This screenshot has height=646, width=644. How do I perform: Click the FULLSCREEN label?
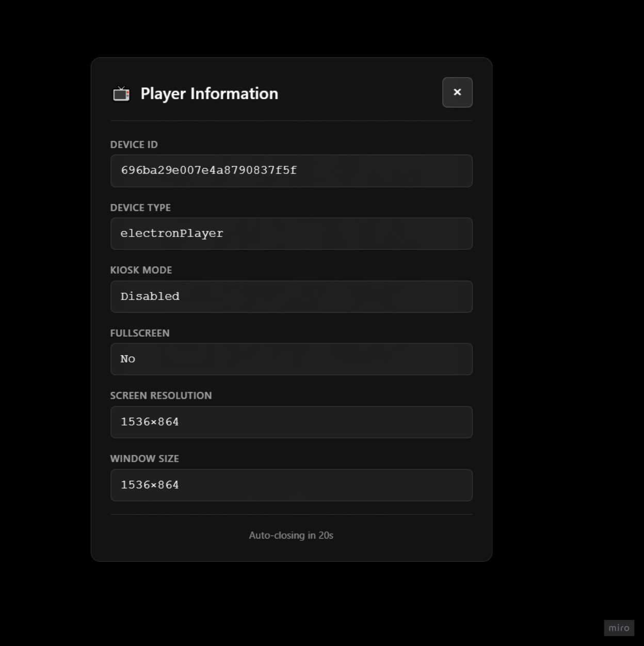(140, 333)
